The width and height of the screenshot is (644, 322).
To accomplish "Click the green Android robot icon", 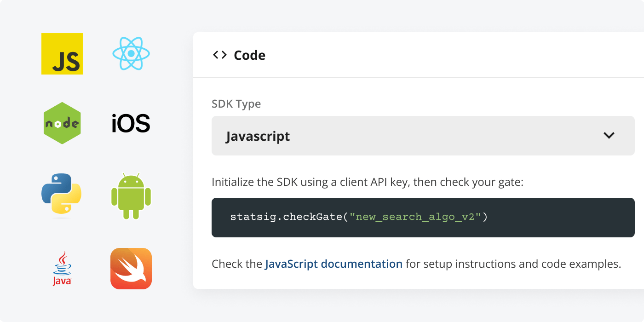I will pos(131,196).
